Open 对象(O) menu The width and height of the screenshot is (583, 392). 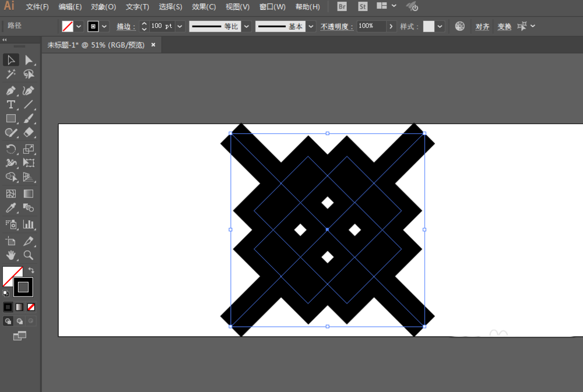click(103, 6)
